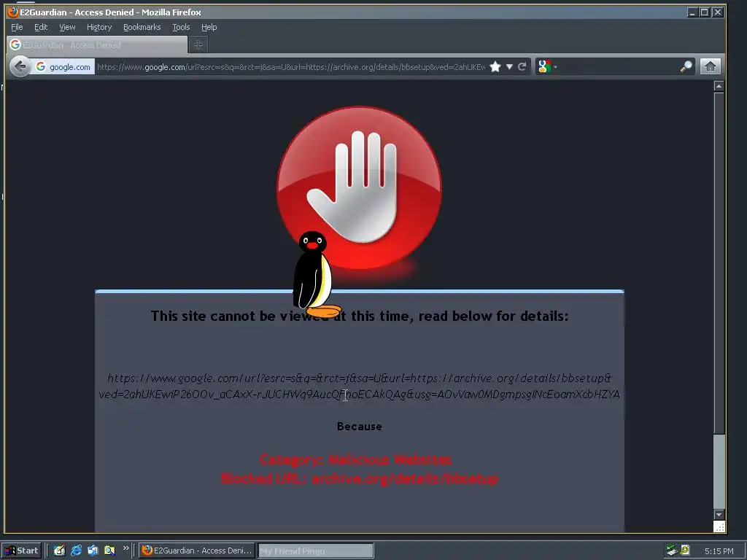Minimize the Firefox window
The height and width of the screenshot is (560, 747).
pyautogui.click(x=692, y=12)
